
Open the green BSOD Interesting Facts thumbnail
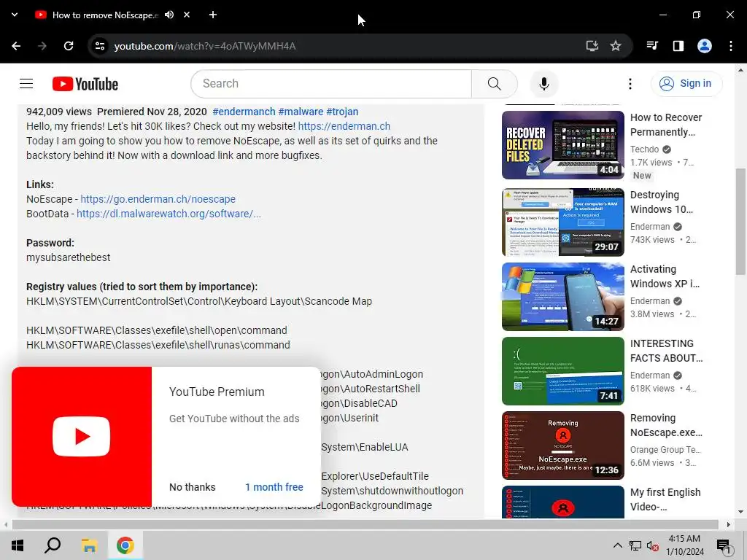pos(562,371)
